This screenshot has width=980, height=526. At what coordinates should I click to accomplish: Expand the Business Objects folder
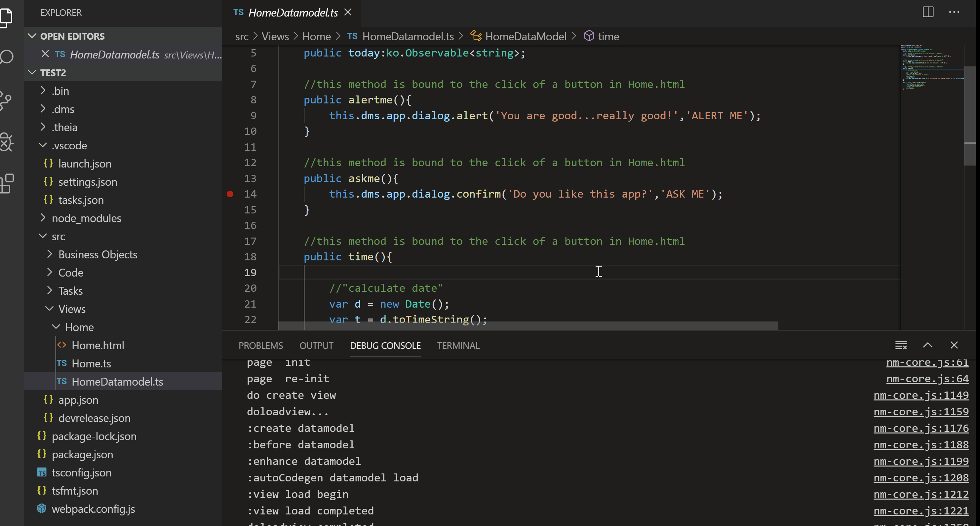[50, 254]
